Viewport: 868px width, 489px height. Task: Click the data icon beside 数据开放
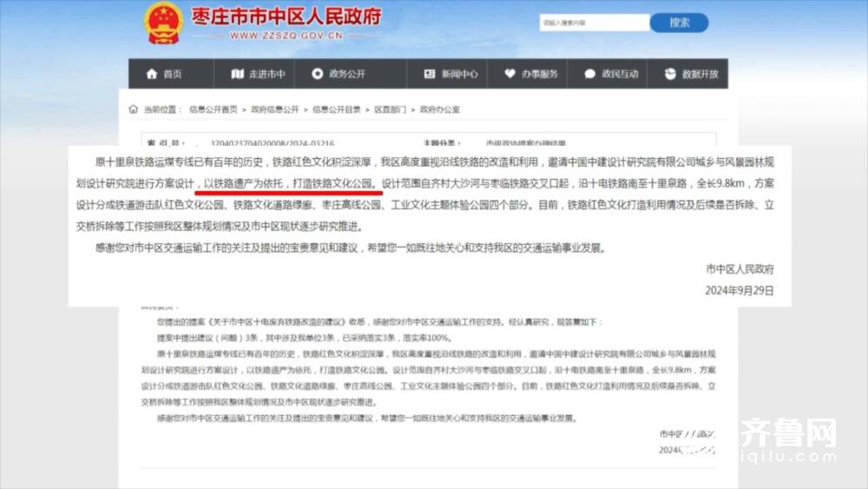coord(670,74)
